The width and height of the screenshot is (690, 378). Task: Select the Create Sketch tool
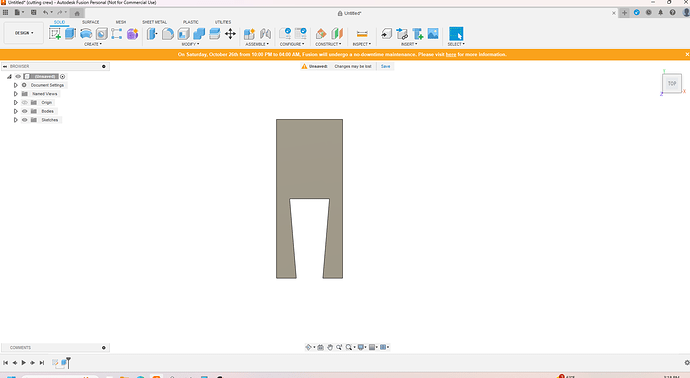(x=55, y=33)
